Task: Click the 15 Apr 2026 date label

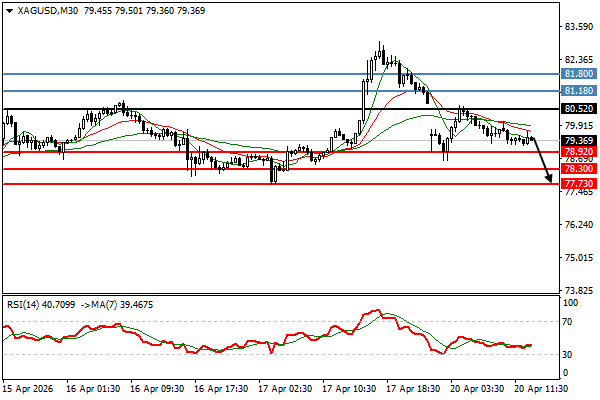Action: click(28, 388)
